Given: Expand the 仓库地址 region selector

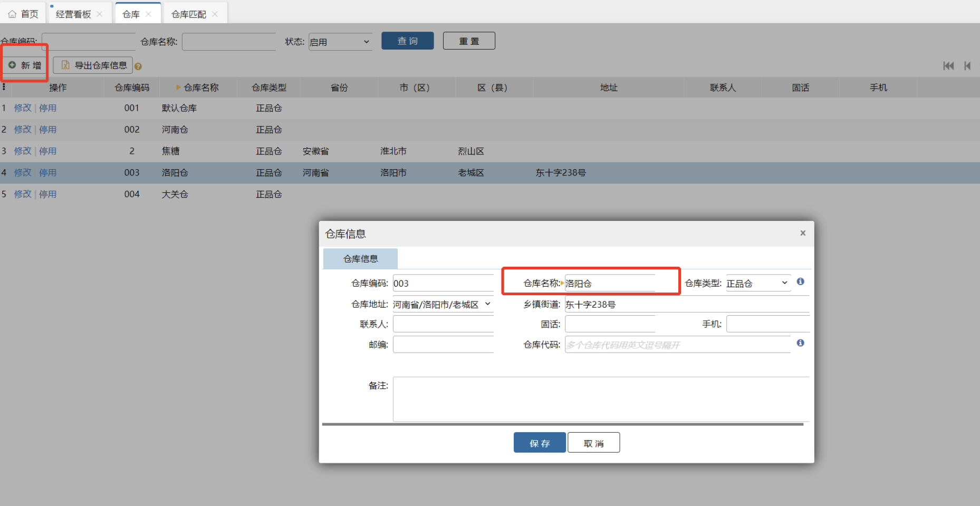Looking at the screenshot, I should pyautogui.click(x=443, y=304).
